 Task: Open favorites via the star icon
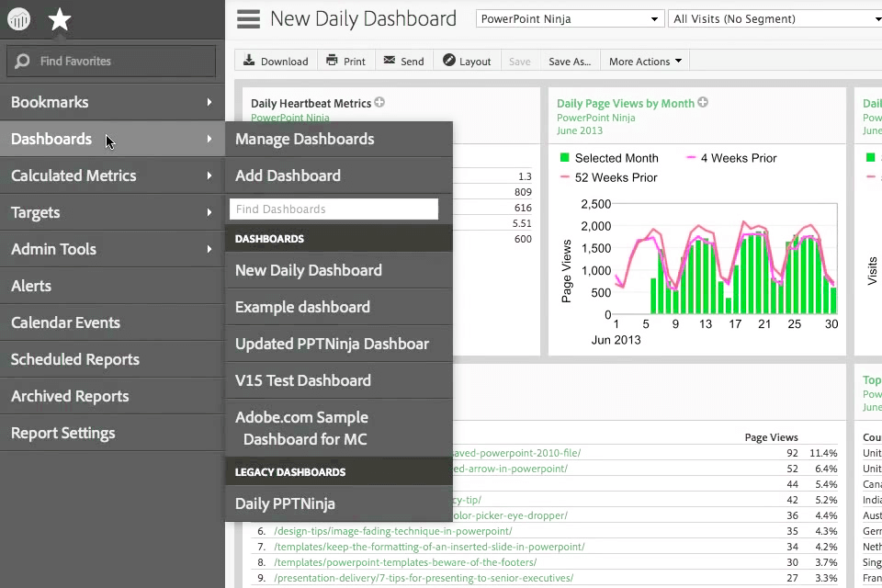(x=59, y=19)
